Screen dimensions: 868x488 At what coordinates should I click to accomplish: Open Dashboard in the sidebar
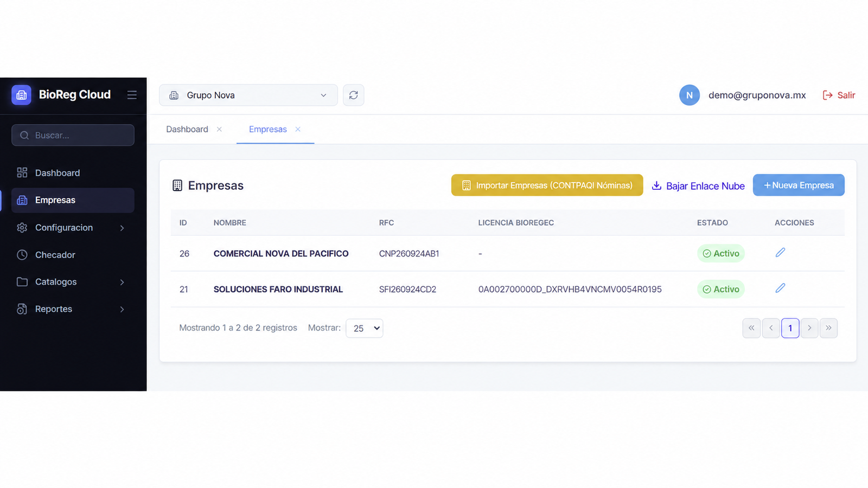(73, 173)
